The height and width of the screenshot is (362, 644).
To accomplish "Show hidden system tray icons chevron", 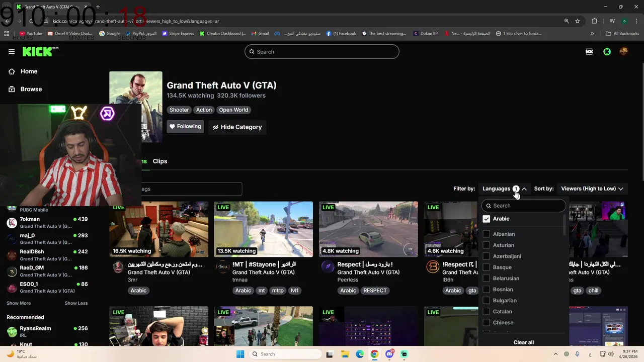I will (x=555, y=354).
